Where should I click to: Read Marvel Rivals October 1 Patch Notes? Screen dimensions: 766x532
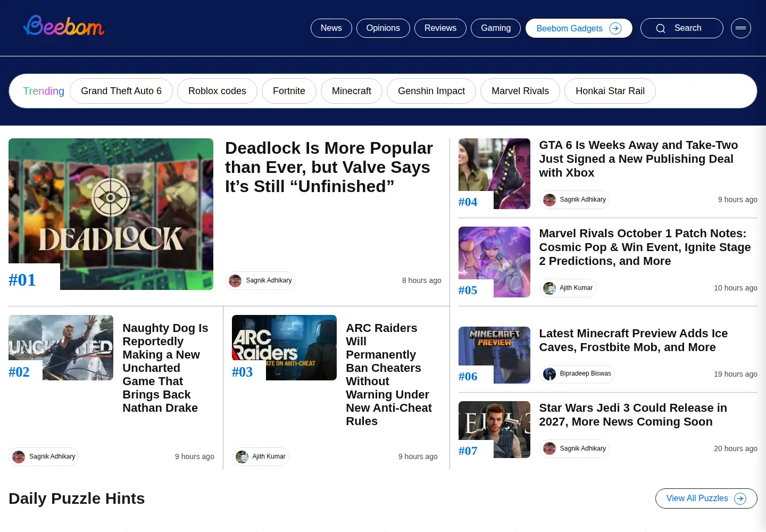(x=645, y=247)
